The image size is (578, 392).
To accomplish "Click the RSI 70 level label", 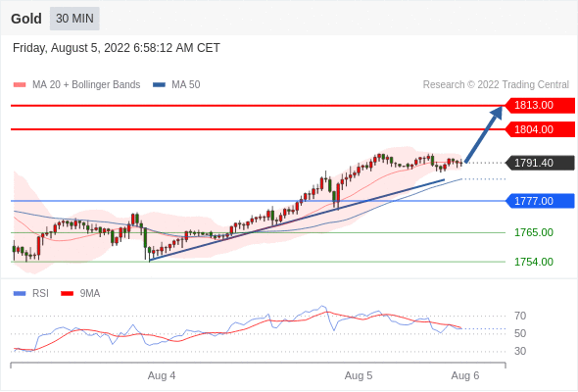I will coord(520,316).
